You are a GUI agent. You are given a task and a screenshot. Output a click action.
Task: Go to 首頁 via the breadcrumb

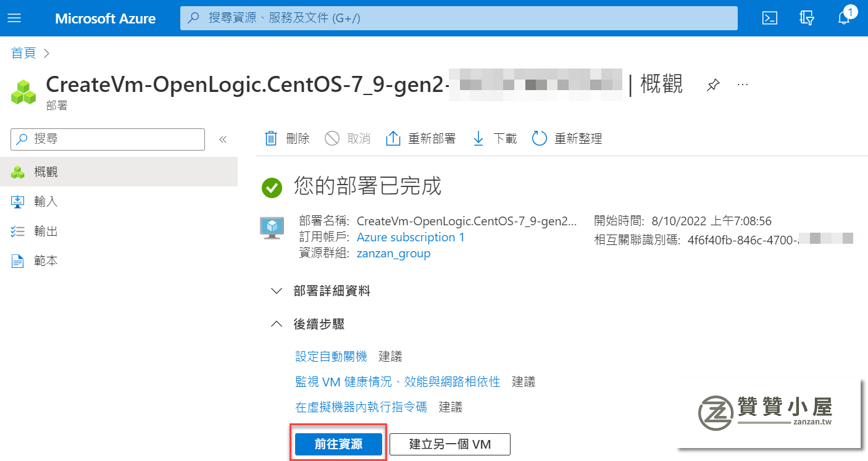[23, 54]
